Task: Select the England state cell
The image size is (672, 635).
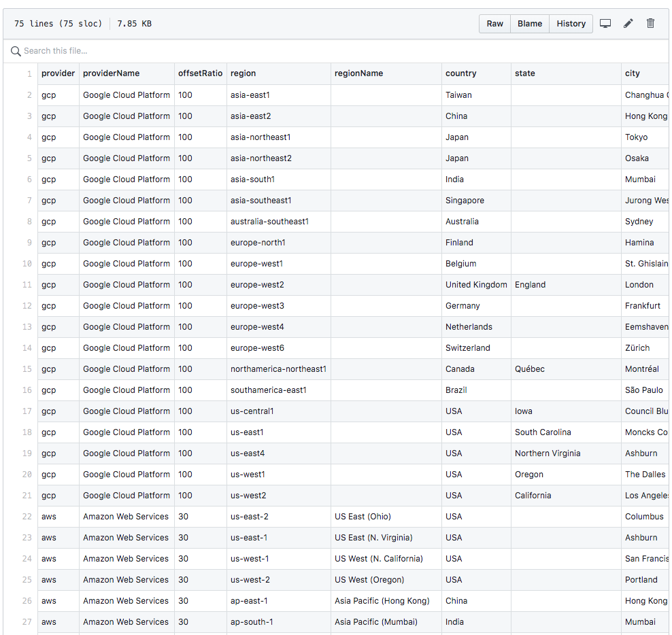Action: pos(566,285)
